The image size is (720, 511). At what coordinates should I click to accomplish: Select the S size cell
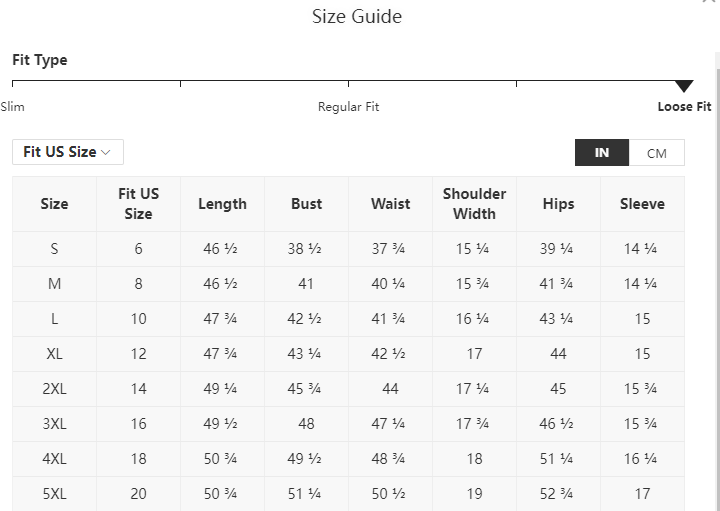[54, 249]
